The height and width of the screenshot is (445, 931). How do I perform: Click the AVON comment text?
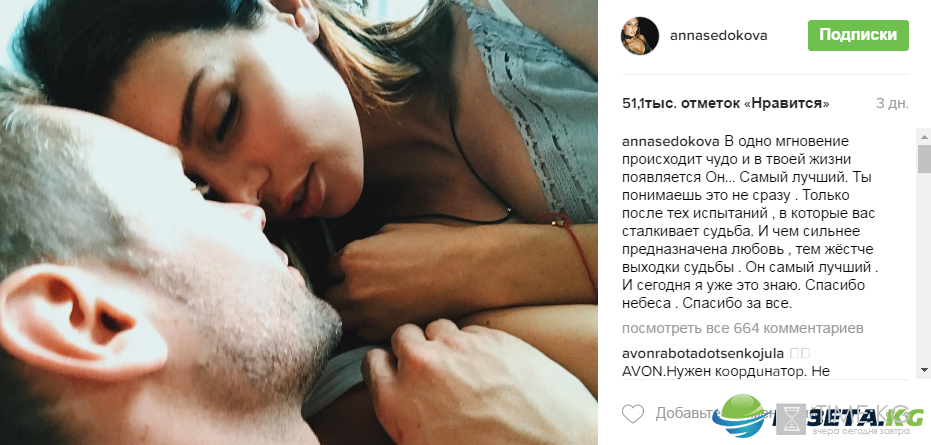[x=725, y=372]
